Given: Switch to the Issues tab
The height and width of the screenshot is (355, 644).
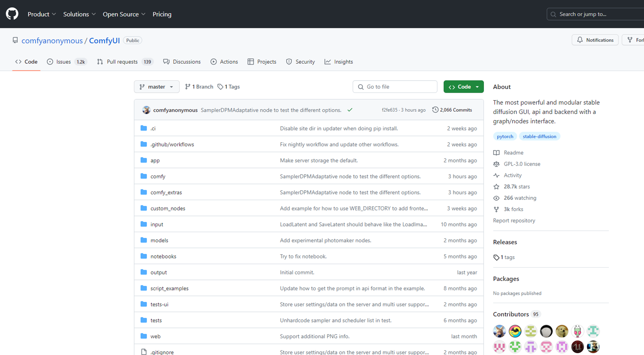Looking at the screenshot, I should 67,61.
